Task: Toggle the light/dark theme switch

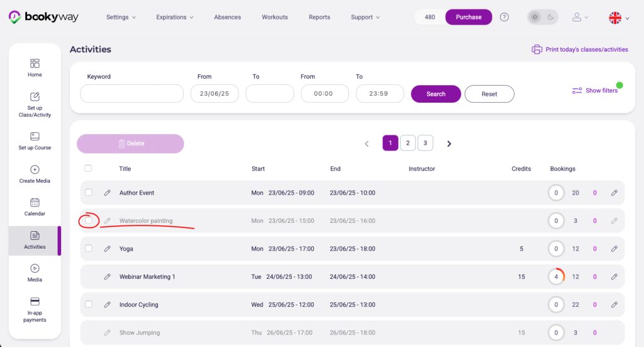Action: tap(542, 17)
